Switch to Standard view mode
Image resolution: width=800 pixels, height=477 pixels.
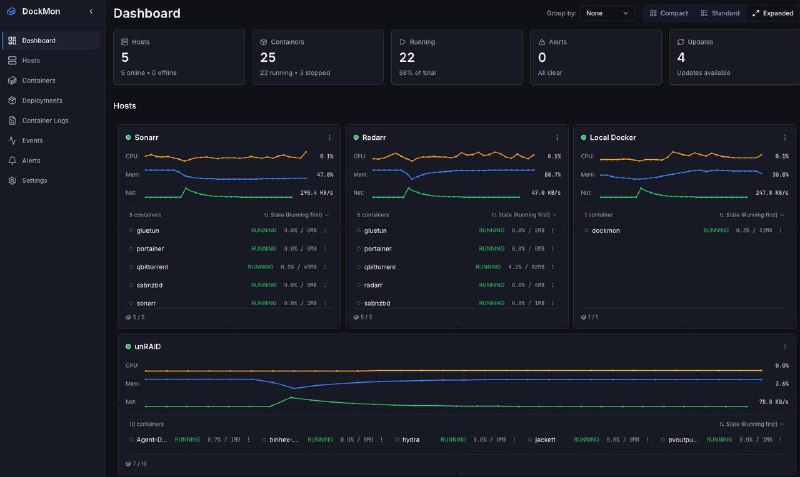720,13
